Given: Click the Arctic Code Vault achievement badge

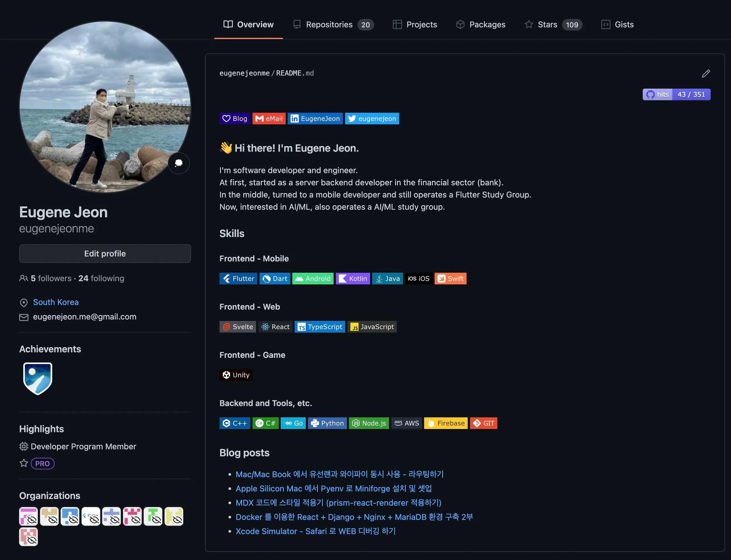Looking at the screenshot, I should point(37,378).
